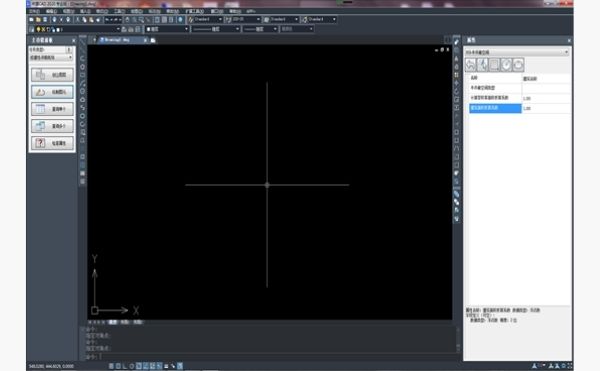This screenshot has width=600, height=371.
Task: Click the red question-mark icon button
Action: tap(52, 143)
